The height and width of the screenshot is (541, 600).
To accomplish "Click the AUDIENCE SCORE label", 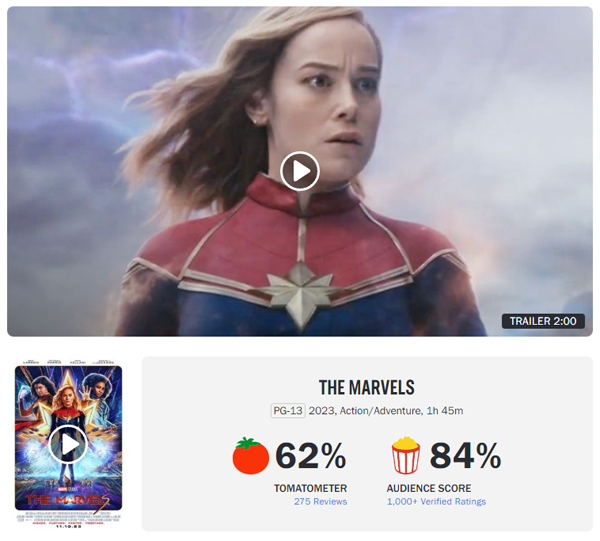I will coord(429,488).
